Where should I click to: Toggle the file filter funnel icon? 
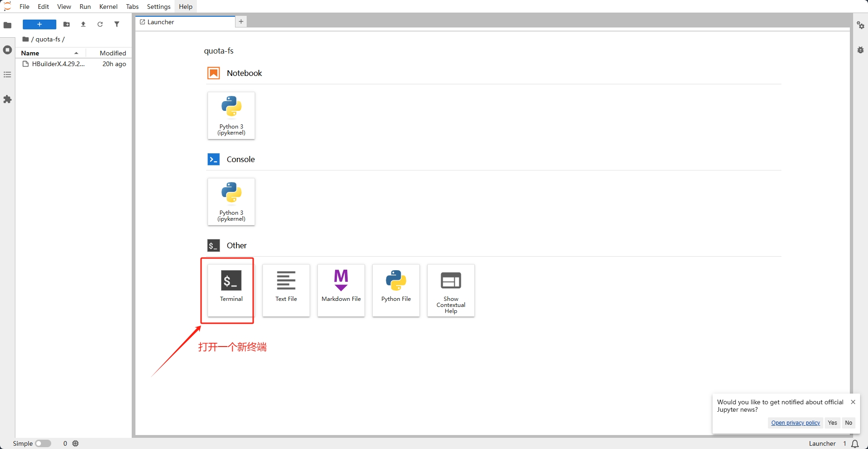(117, 24)
